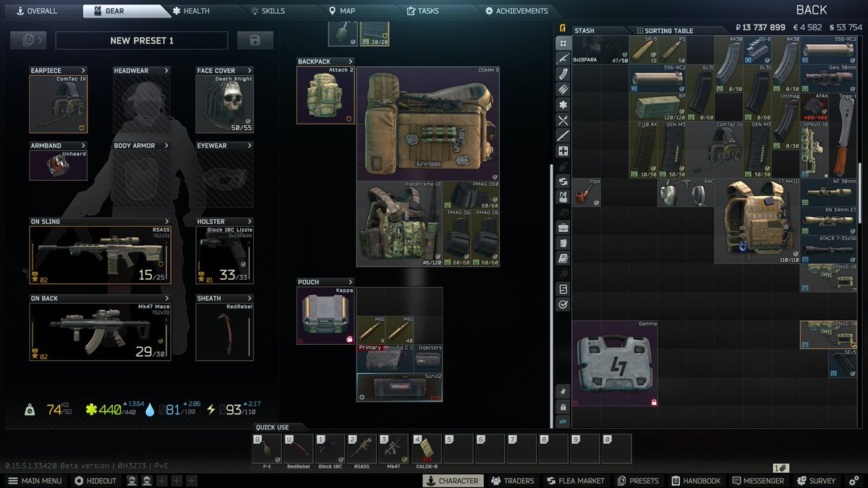Switch to the OVERALL tab
Image resolution: width=868 pixels, height=488 pixels.
tap(36, 11)
